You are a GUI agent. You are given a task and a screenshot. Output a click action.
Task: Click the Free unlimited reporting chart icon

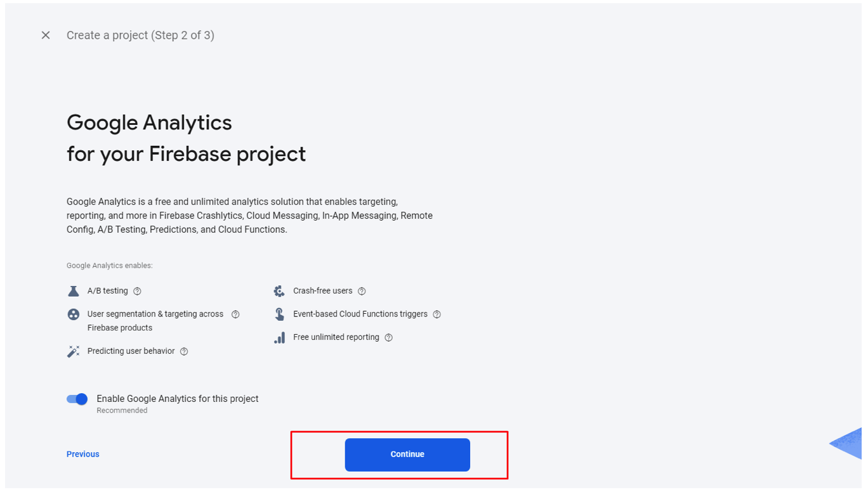279,337
